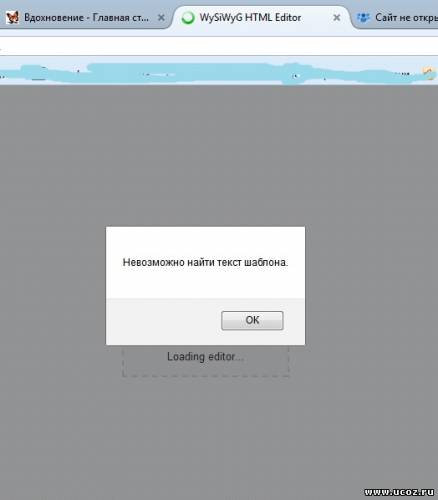The image size is (438, 500).
Task: Click the orange icon ending the bookmarks bar
Action: coord(428,73)
